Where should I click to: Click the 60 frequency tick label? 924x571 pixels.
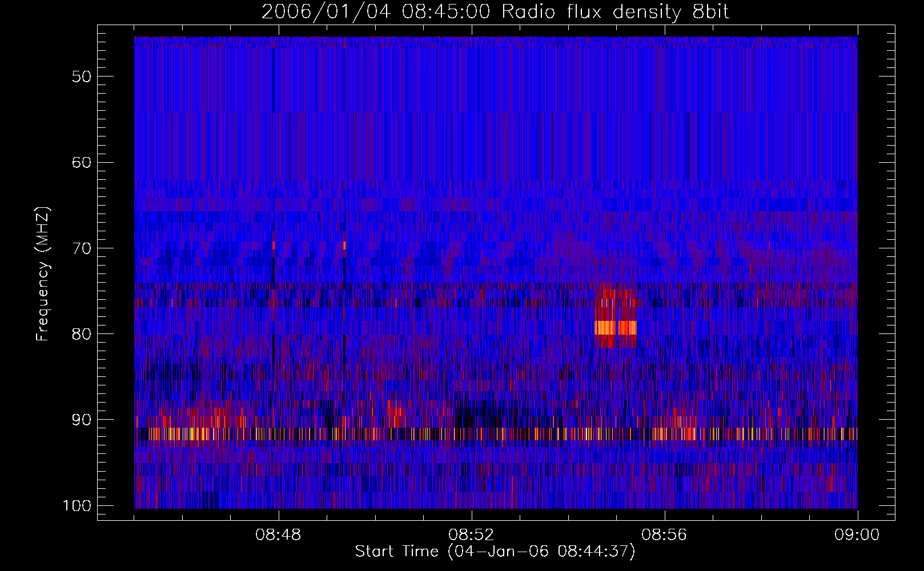coord(82,162)
